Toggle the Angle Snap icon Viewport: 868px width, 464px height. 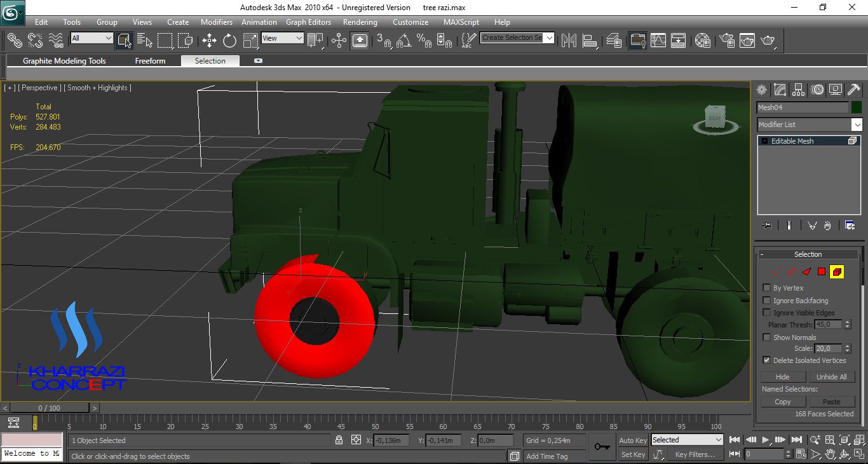point(404,41)
